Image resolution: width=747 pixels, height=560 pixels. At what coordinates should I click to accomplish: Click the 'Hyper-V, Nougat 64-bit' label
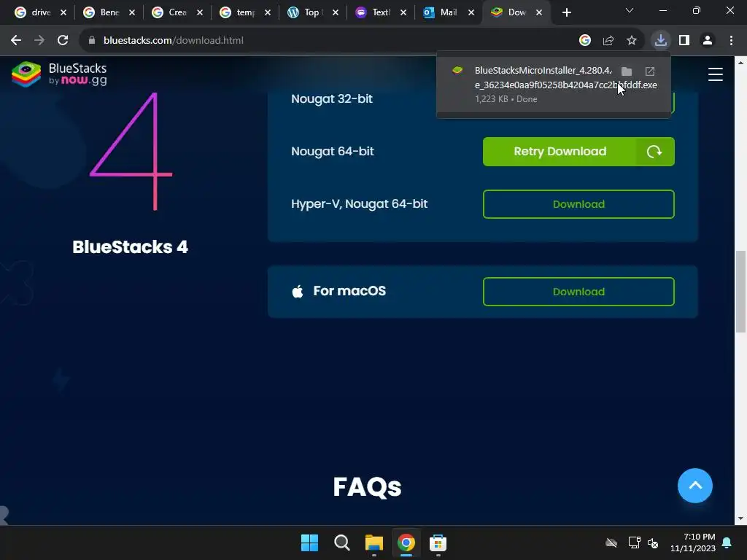[x=359, y=204]
